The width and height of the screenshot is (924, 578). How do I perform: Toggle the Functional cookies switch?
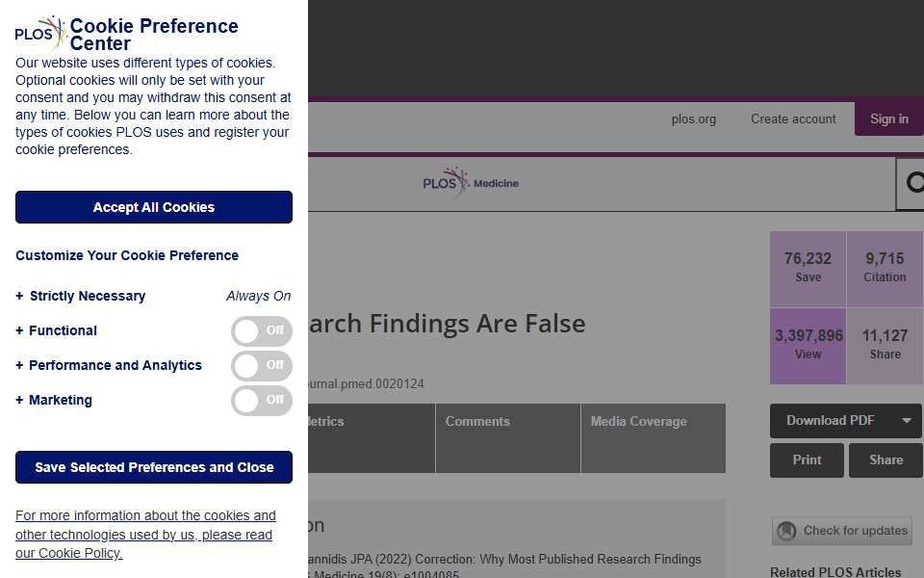click(x=262, y=330)
